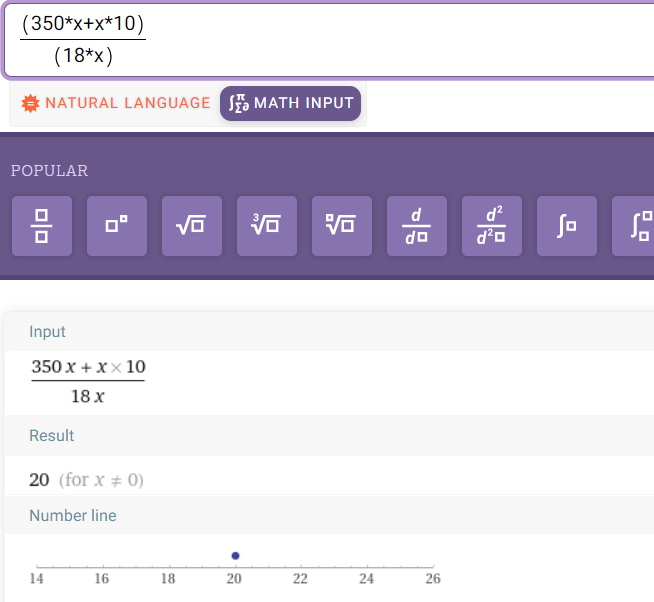Click inside the math expression input box
This screenshot has height=602, width=654.
pyautogui.click(x=400, y=40)
